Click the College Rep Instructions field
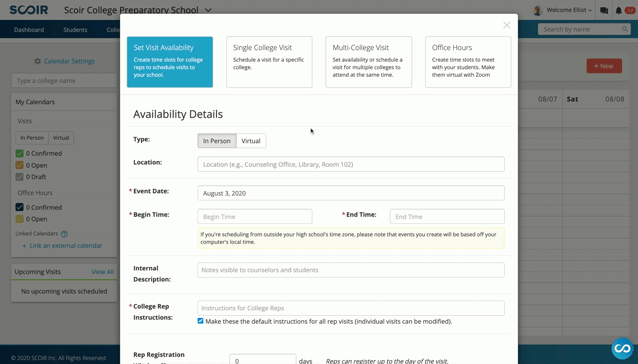The image size is (638, 364). pos(351,308)
